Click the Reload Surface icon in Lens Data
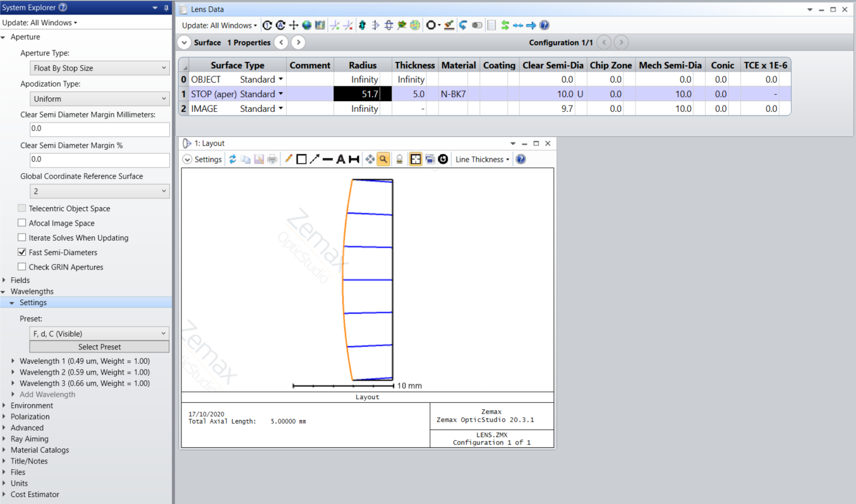Screen dimensions: 856x504 click(267, 25)
